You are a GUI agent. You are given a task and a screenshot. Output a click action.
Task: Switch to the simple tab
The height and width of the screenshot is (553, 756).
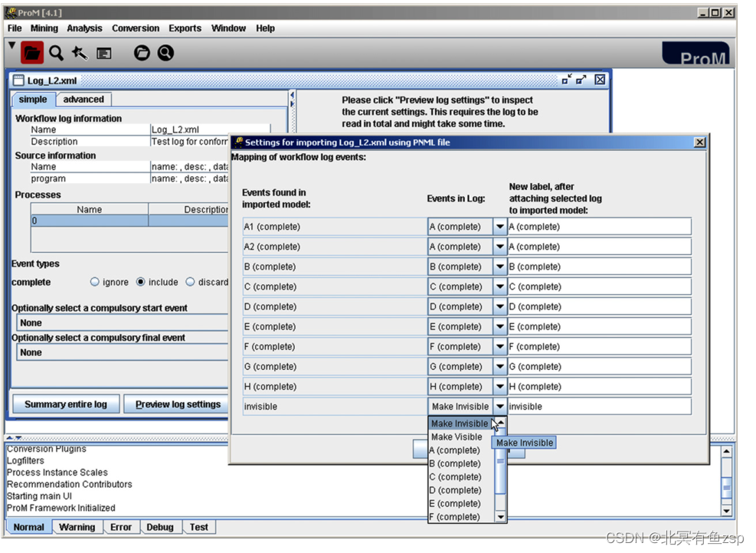coord(33,100)
